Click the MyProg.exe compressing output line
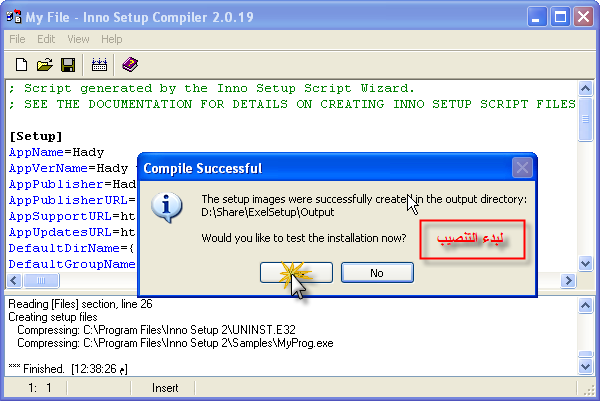Viewport: 600px width, 401px height. pos(175,343)
